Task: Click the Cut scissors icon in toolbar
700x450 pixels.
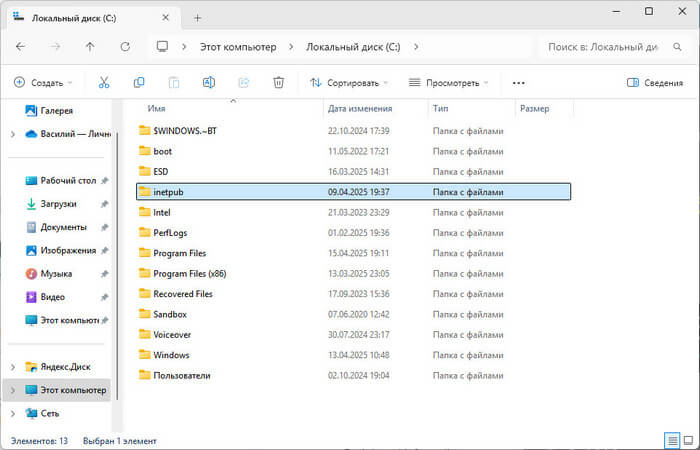Action: (x=103, y=83)
